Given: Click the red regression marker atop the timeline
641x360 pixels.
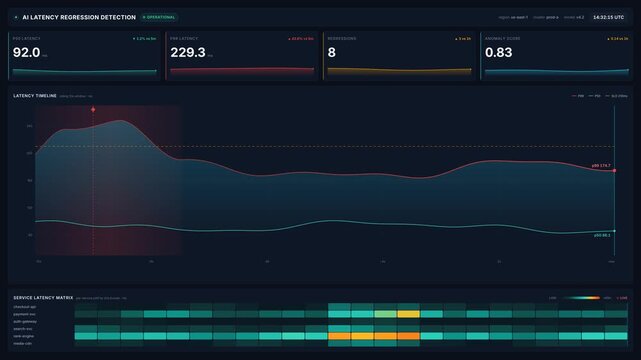Looking at the screenshot, I should [93, 110].
